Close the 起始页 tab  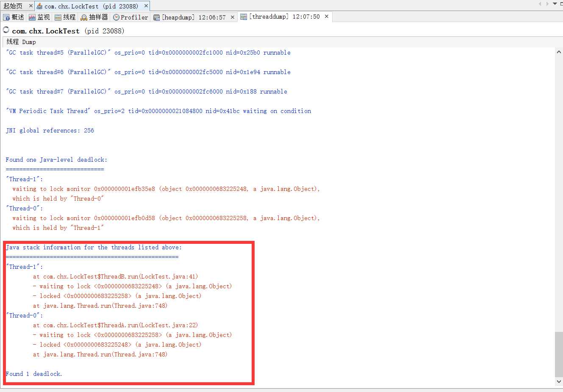[31, 6]
